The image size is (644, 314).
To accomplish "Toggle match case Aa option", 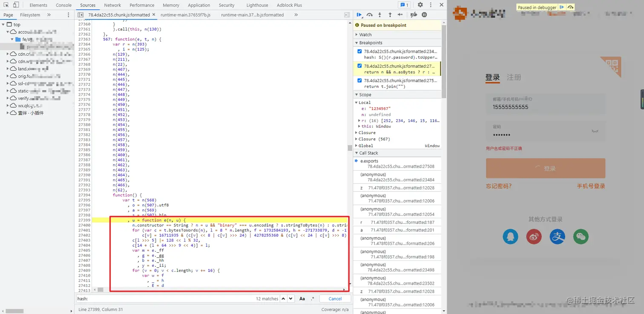I will click(x=302, y=299).
